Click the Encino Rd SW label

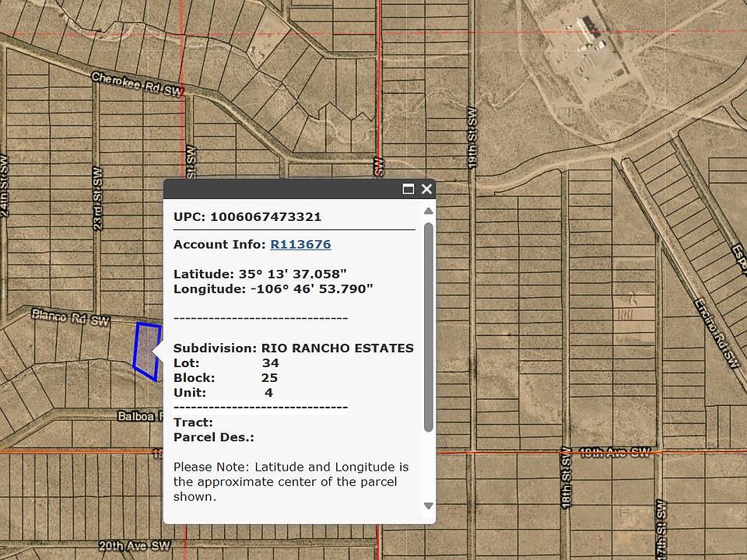(716, 332)
